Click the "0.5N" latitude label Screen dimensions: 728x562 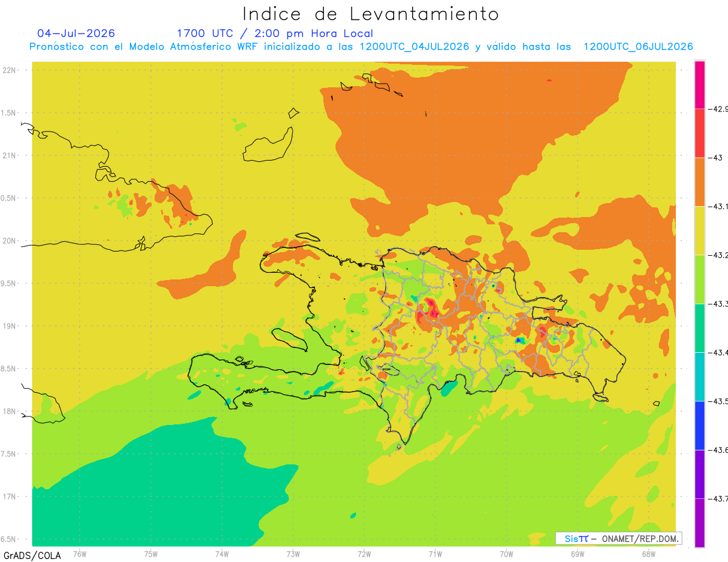pyautogui.click(x=8, y=198)
